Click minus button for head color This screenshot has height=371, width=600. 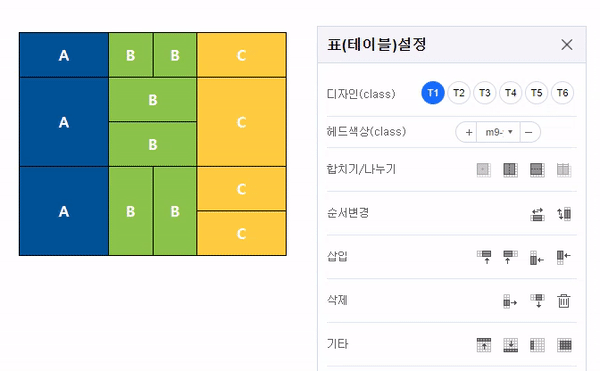click(x=529, y=132)
